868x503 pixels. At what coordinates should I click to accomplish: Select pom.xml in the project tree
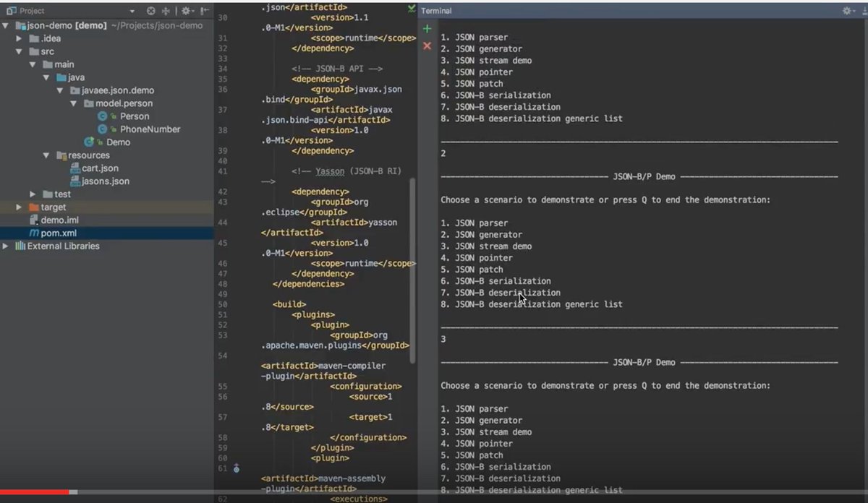click(59, 233)
